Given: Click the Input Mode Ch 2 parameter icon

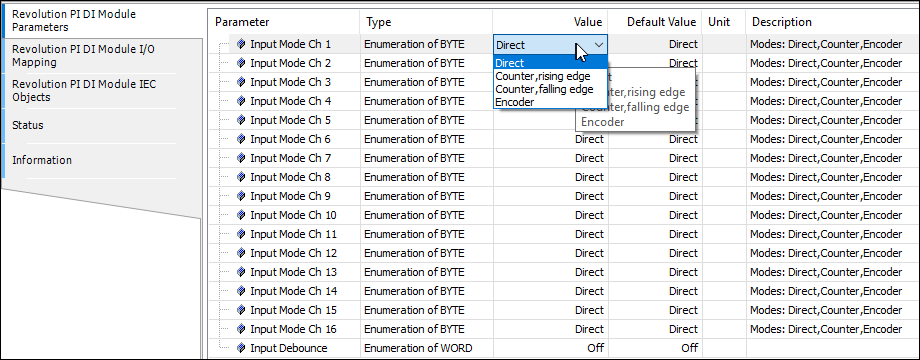Looking at the screenshot, I should [241, 63].
